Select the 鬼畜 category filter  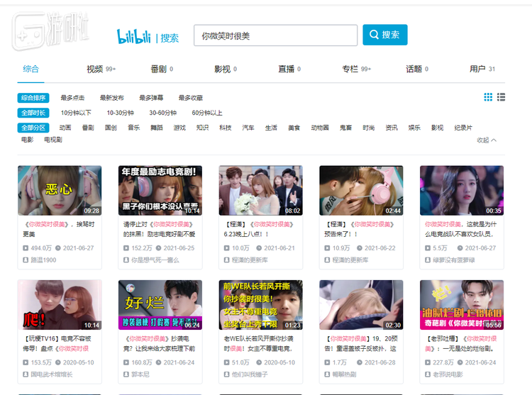pyautogui.click(x=345, y=128)
